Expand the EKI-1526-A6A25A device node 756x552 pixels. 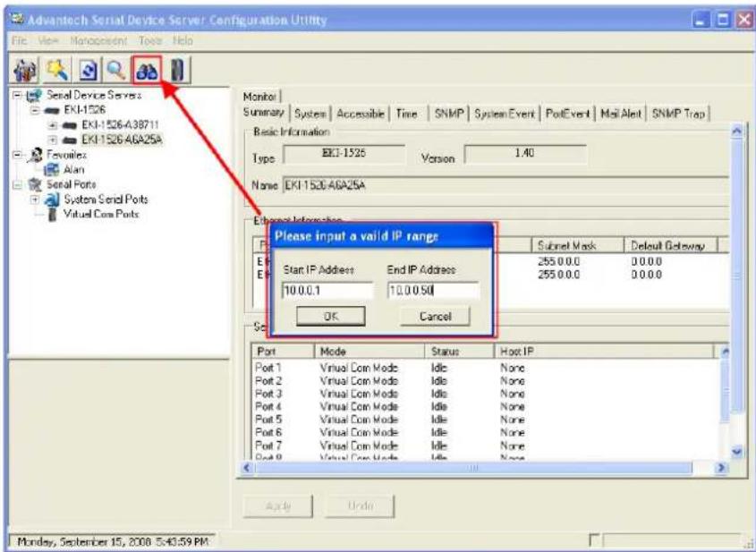point(53,140)
